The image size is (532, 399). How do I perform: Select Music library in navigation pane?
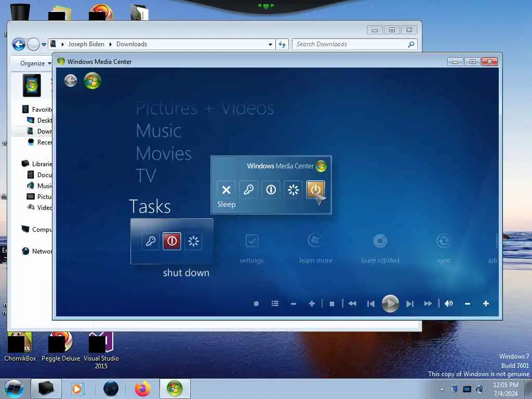[39, 185]
